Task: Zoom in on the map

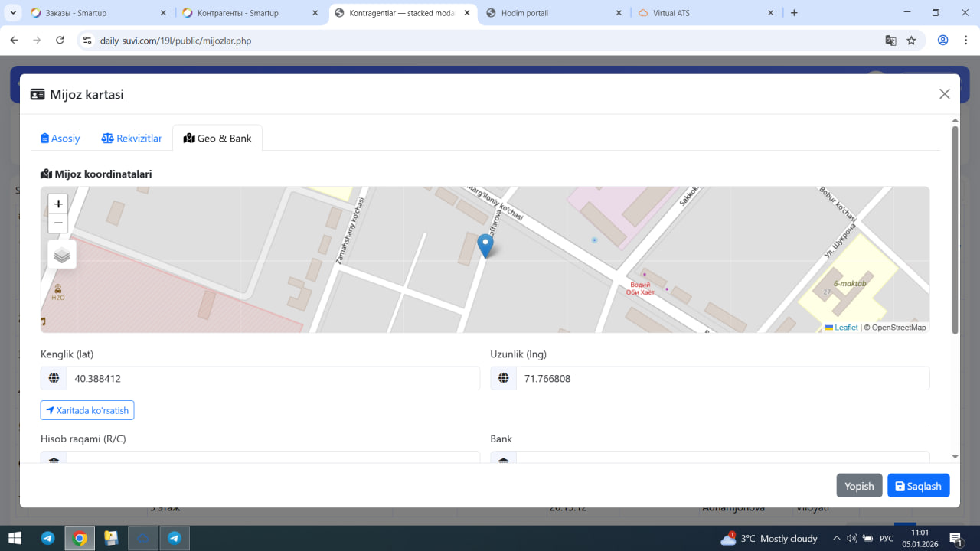Action: [58, 204]
